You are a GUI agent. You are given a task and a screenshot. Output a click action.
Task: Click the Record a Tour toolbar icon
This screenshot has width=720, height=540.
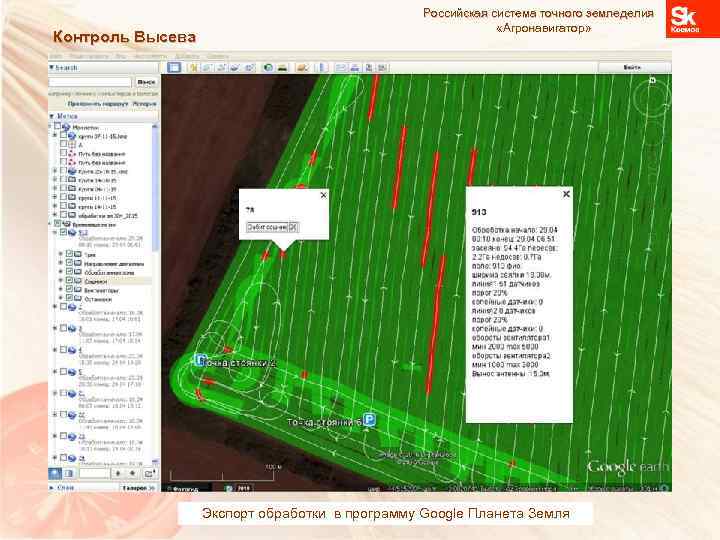pos(249,68)
